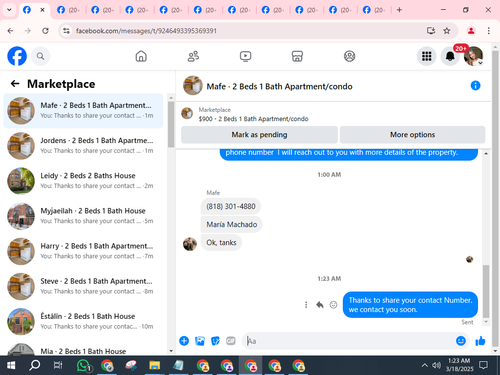Click the address bar URL
Screen dimensions: 500x375
[x=146, y=31]
